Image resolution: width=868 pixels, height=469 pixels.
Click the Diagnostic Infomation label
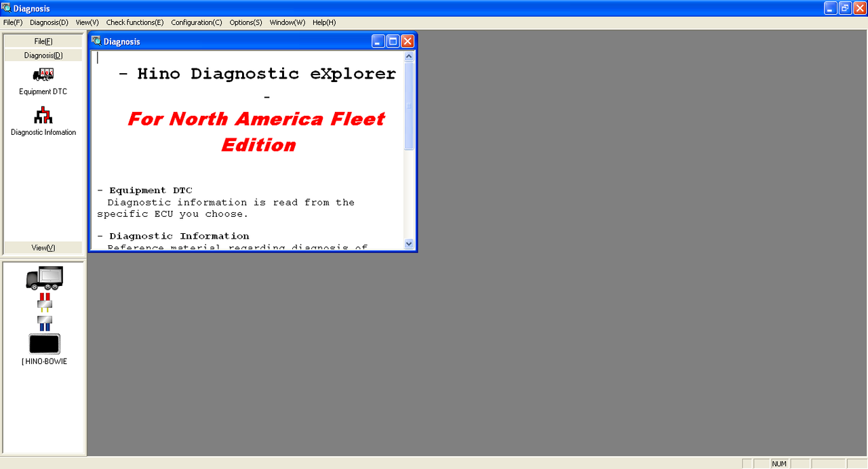tap(43, 132)
